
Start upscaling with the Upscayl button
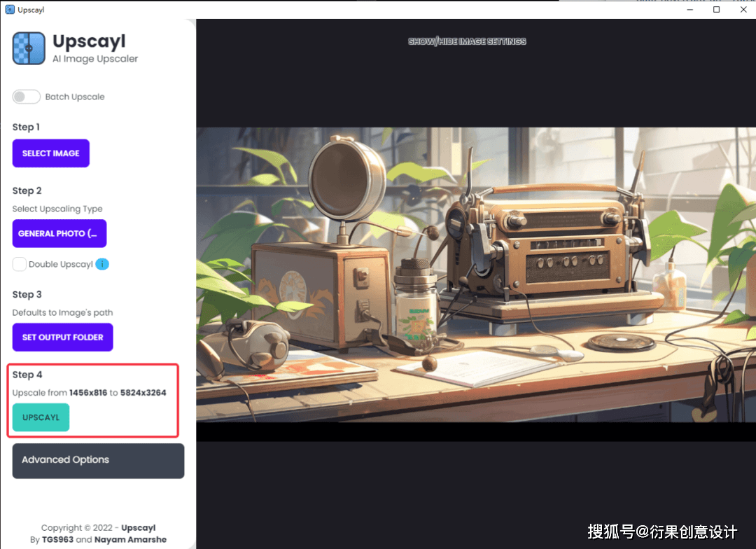[41, 417]
